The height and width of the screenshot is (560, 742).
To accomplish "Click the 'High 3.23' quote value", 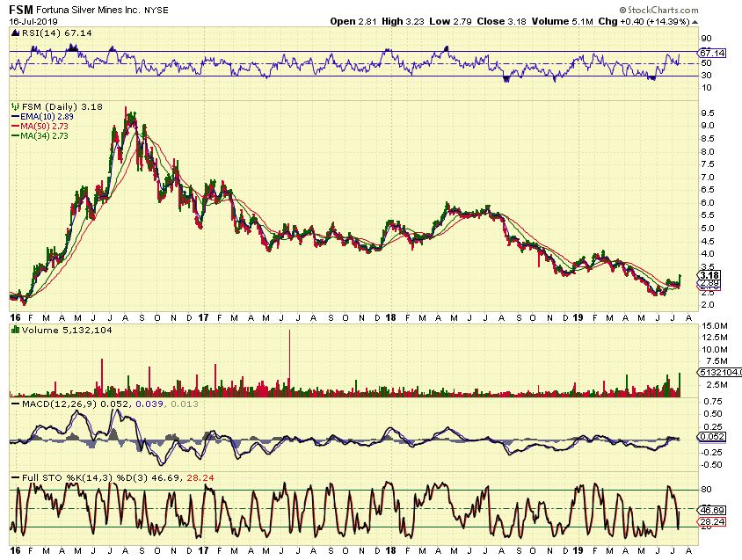I will point(403,21).
